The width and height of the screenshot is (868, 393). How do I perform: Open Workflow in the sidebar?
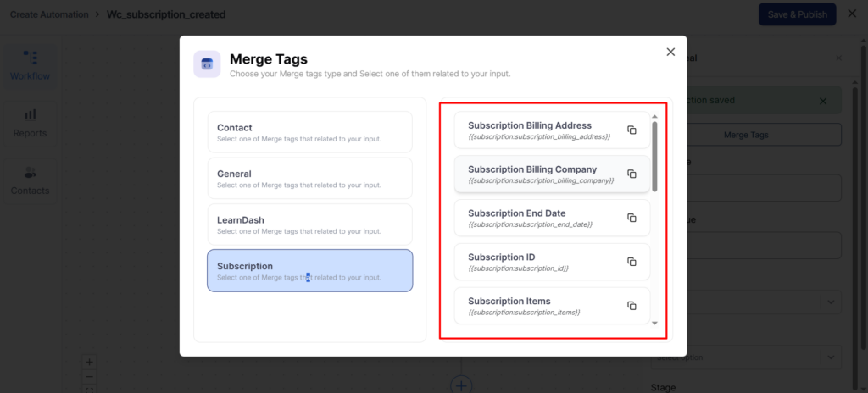click(x=30, y=65)
